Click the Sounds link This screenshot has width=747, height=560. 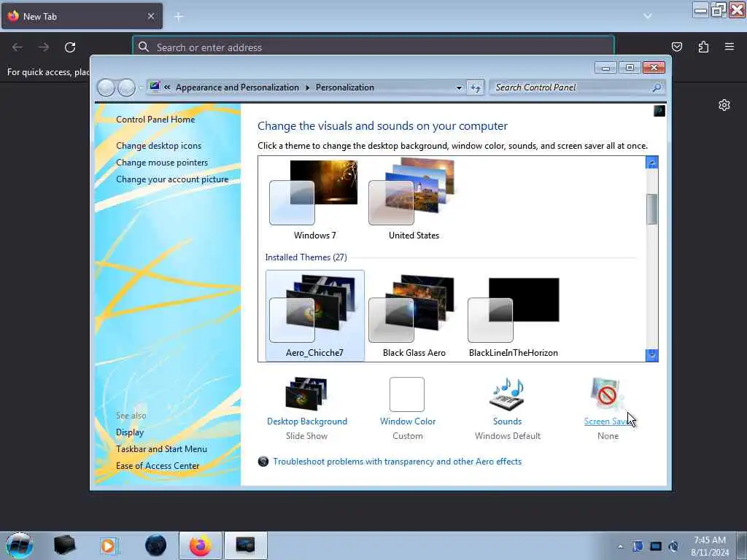tap(508, 421)
